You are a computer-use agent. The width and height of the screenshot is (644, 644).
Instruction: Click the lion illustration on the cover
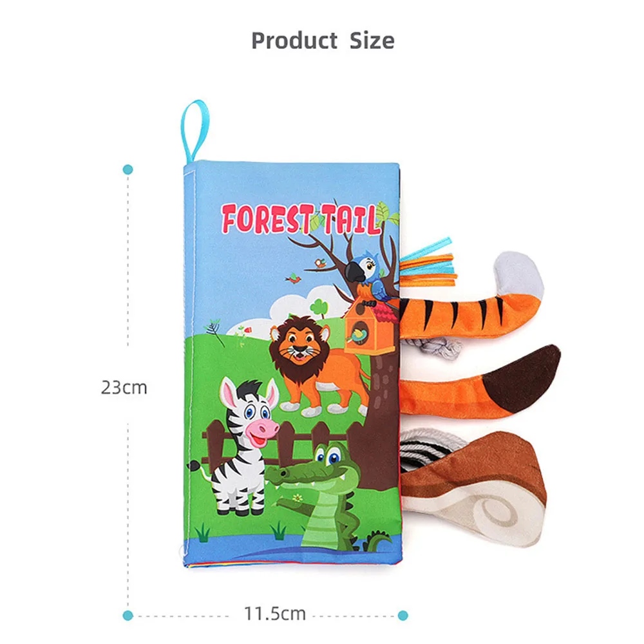click(316, 366)
